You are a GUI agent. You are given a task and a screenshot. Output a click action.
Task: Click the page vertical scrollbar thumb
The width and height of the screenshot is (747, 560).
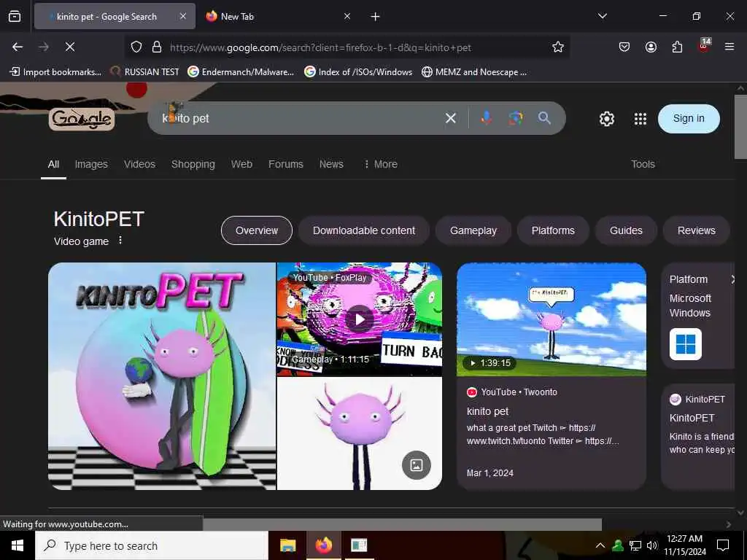coord(740,127)
